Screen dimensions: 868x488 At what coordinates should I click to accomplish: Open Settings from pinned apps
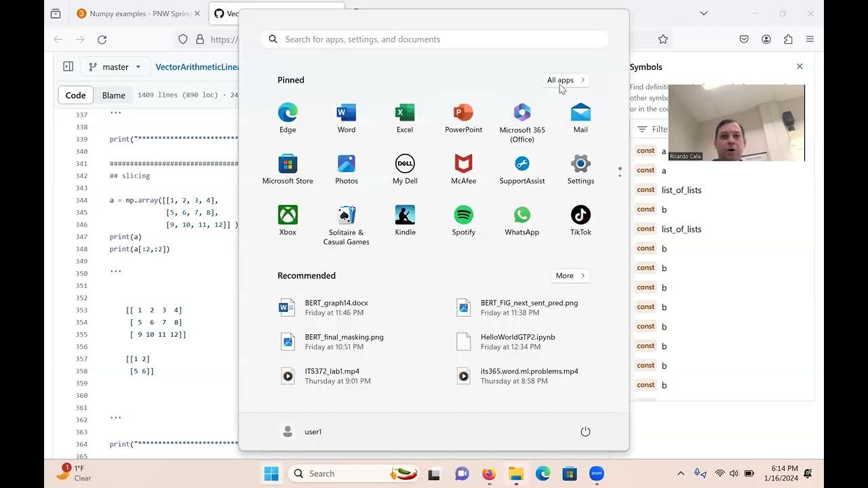580,169
